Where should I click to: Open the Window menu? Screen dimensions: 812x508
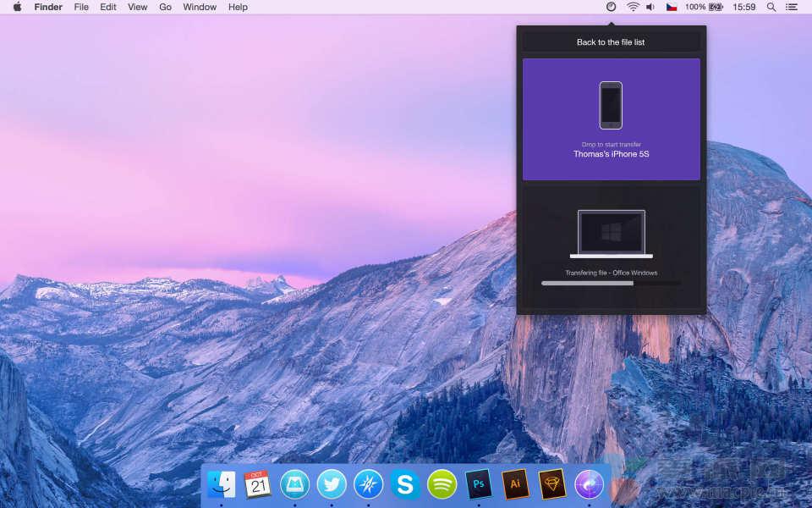[x=200, y=7]
